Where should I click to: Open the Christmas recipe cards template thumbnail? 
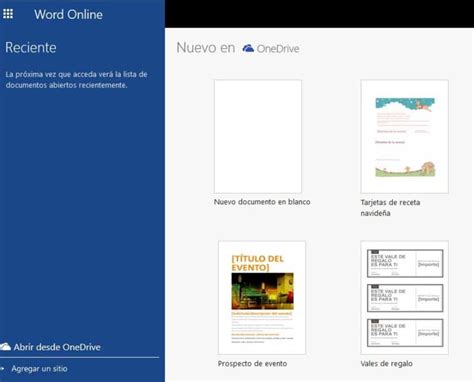pos(404,136)
